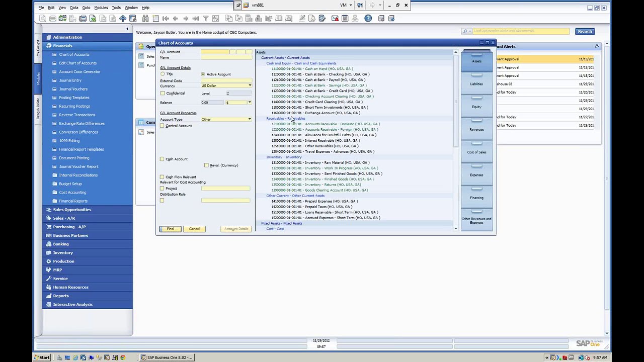Open the File menu
Image resolution: width=644 pixels, height=362 pixels.
pos(41,8)
